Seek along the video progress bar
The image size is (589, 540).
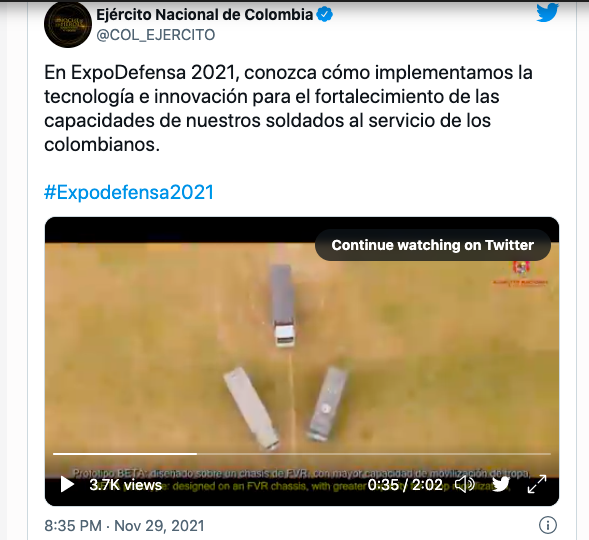[x=302, y=454]
